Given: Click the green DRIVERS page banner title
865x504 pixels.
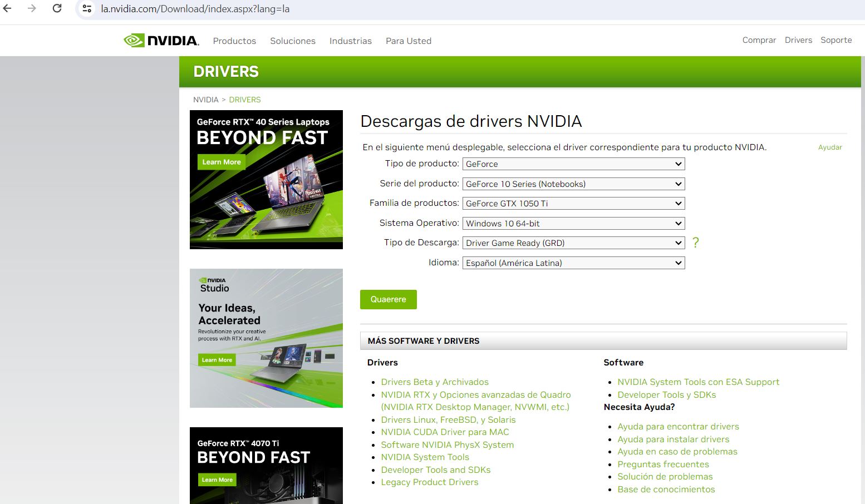Looking at the screenshot, I should [x=226, y=72].
